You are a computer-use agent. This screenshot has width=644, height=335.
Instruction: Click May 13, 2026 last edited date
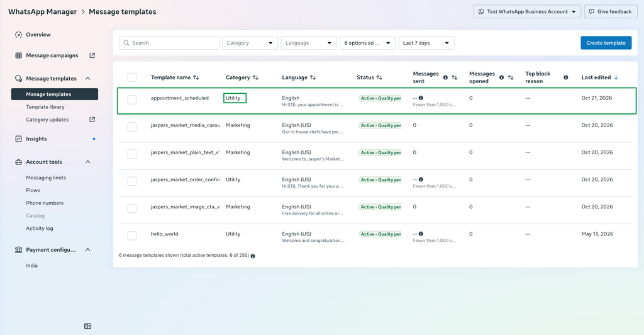coord(597,234)
